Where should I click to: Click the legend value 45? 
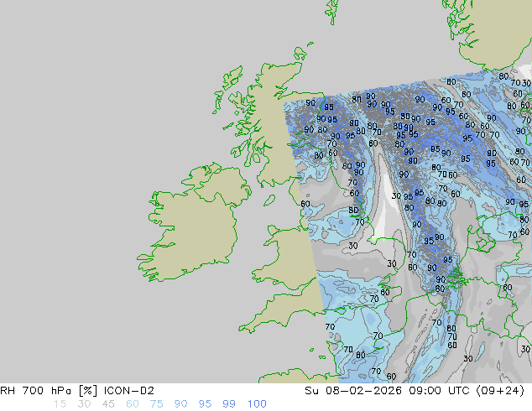pos(108,404)
